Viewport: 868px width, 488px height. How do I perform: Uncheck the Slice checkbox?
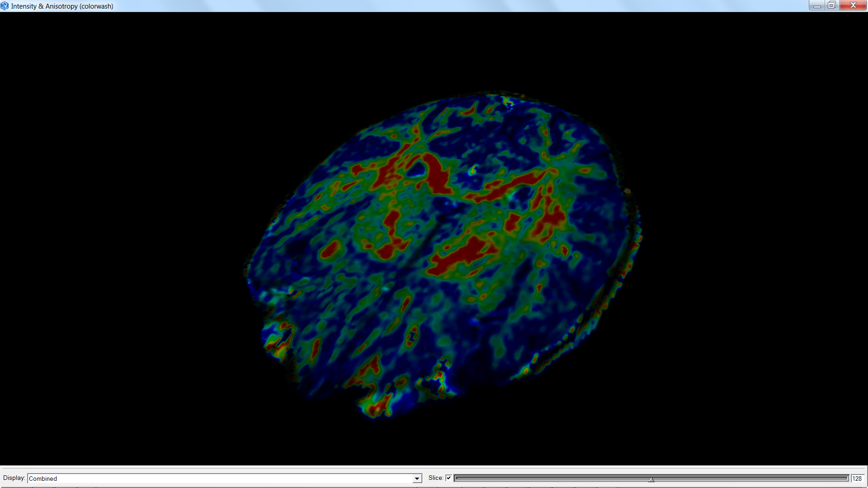[x=448, y=478]
